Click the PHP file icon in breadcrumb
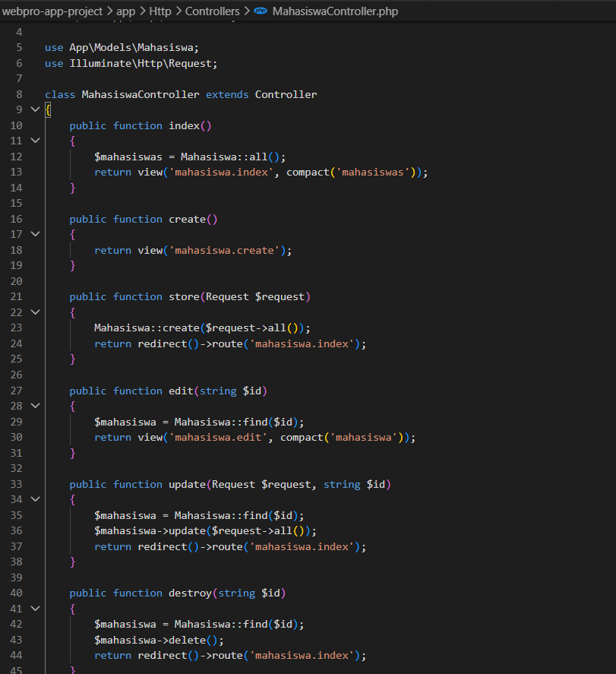Viewport: 616px width, 674px height. [261, 11]
